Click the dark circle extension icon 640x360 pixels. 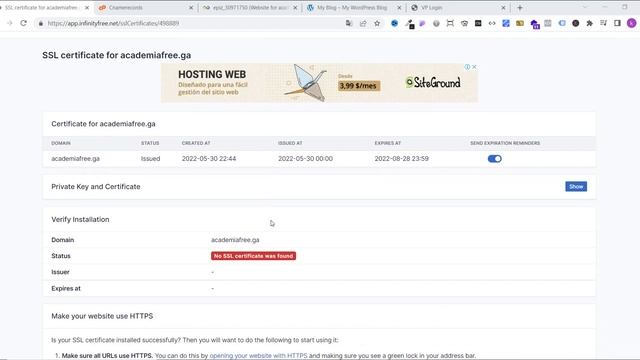[x=576, y=23]
